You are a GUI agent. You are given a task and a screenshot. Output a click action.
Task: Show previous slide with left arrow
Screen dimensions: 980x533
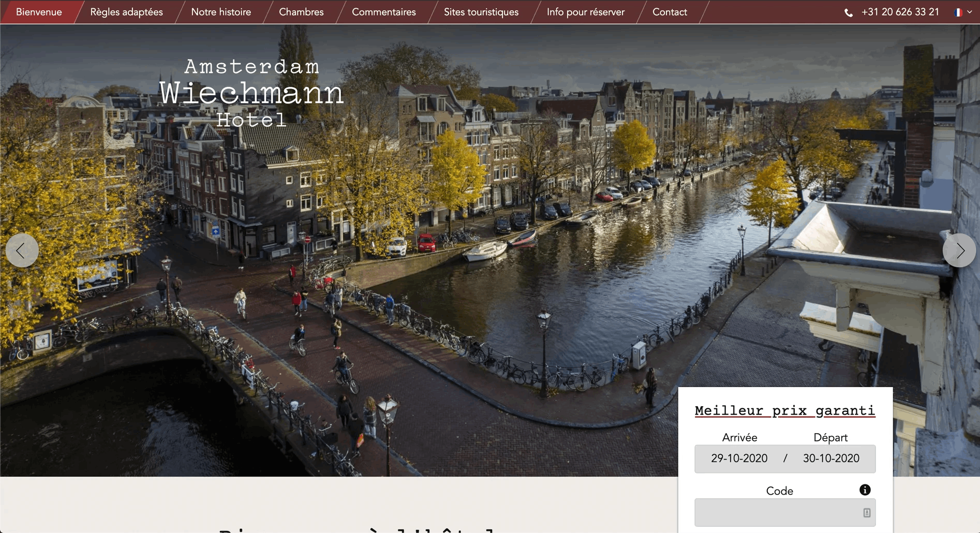point(22,250)
